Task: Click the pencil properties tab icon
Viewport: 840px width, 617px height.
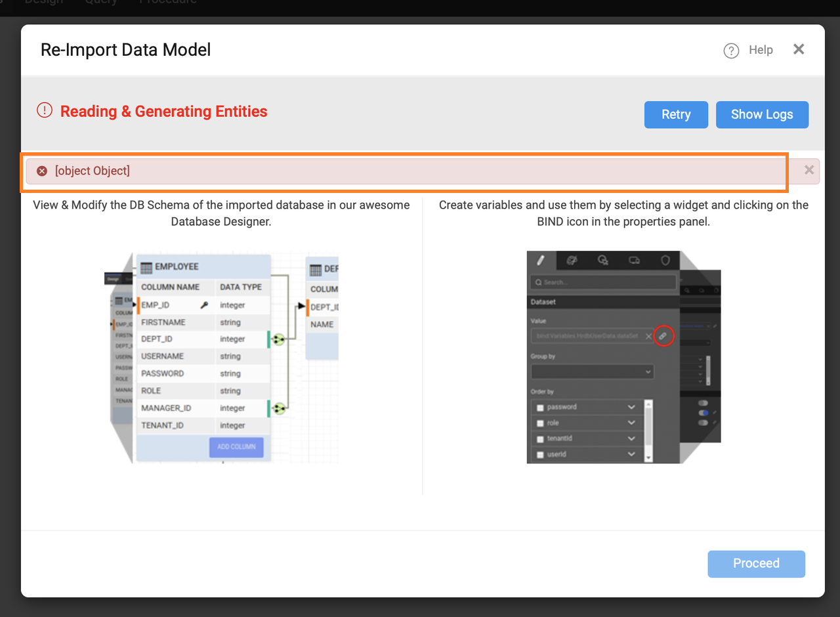Action: click(x=541, y=261)
